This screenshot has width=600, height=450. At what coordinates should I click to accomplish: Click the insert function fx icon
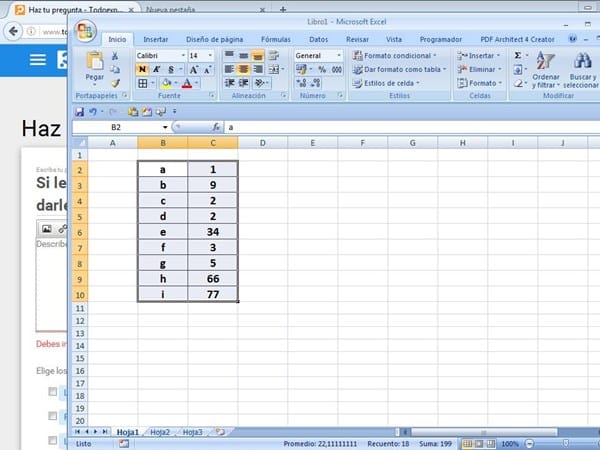click(215, 127)
